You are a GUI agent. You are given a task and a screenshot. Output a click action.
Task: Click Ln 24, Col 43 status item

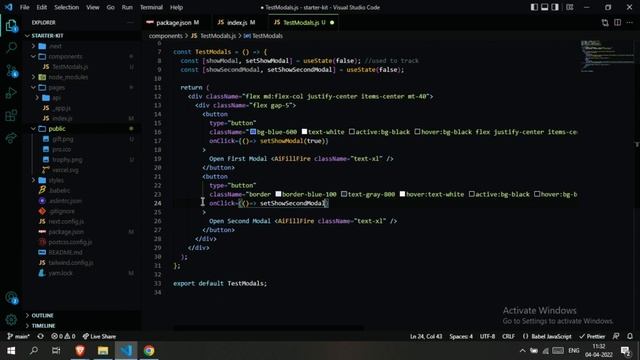pyautogui.click(x=426, y=336)
